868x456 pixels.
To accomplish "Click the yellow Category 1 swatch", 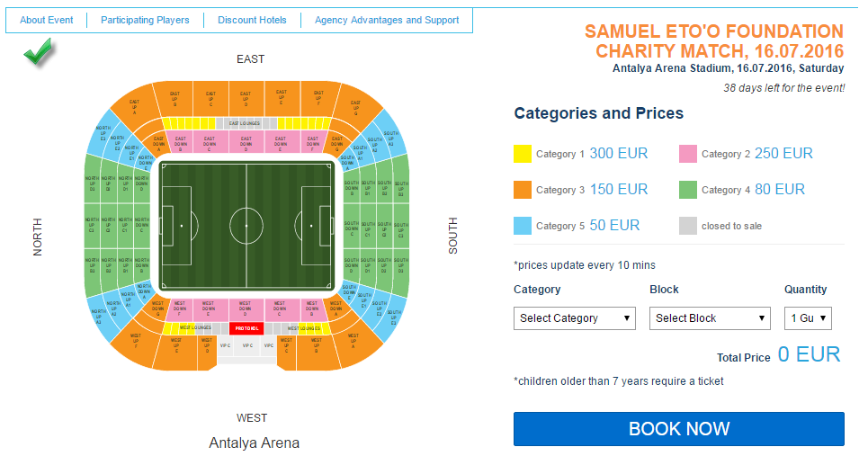I will point(523,154).
